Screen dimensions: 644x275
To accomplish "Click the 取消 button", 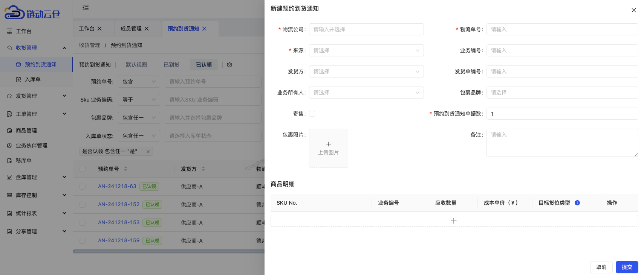I will (601, 267).
